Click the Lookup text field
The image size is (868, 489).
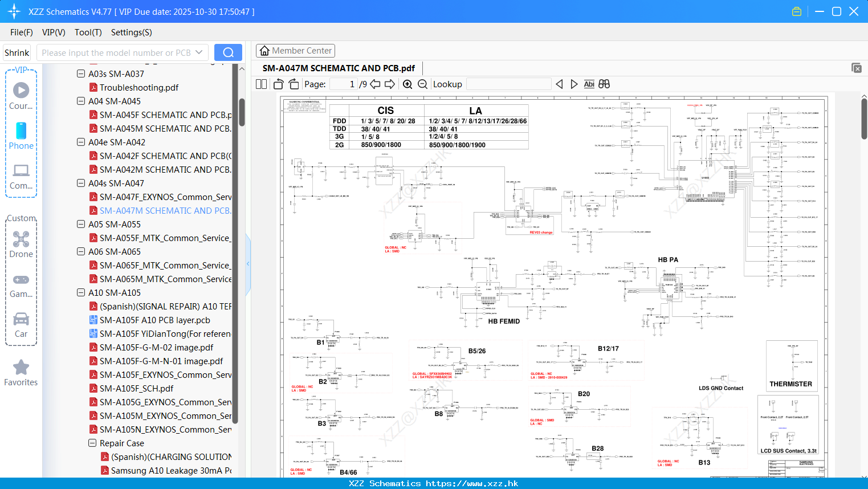509,84
